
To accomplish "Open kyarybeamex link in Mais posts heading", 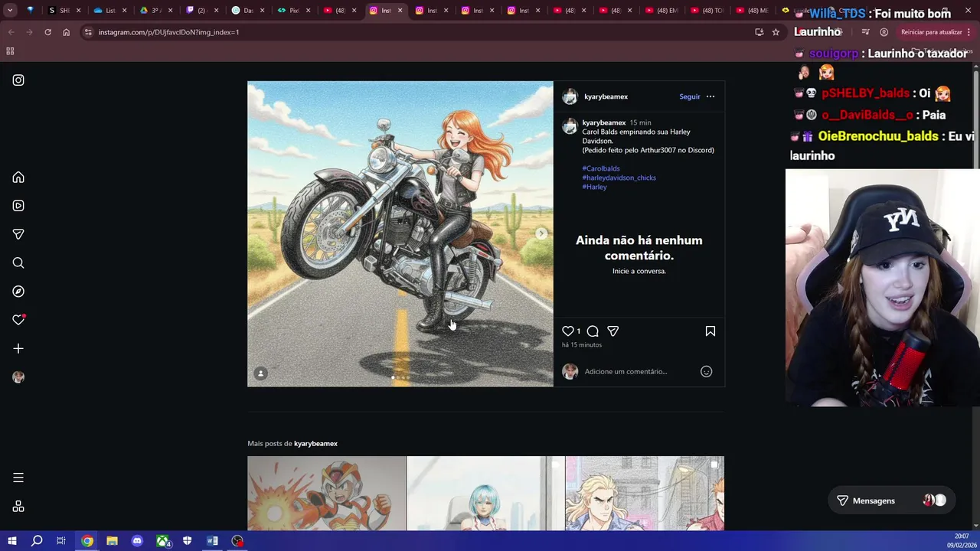I will 315,444.
